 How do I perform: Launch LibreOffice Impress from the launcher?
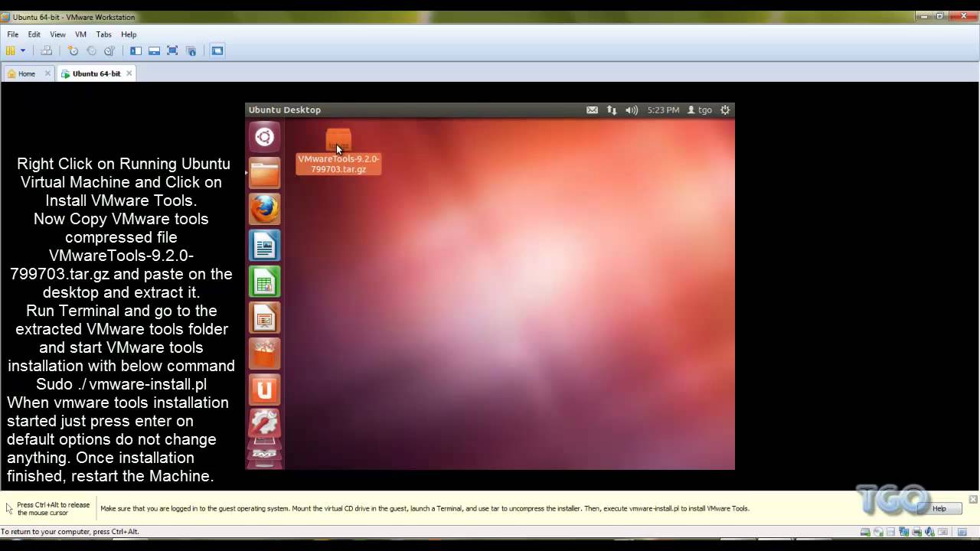(x=264, y=318)
